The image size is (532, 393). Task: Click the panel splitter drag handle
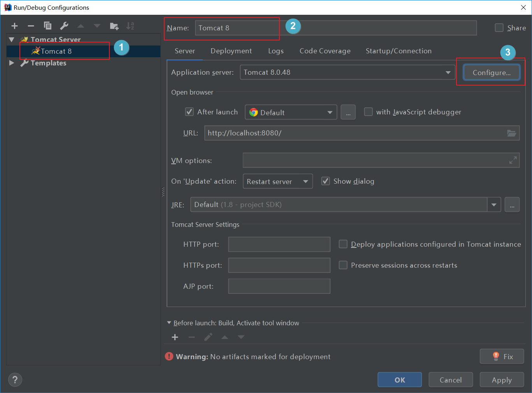click(163, 192)
